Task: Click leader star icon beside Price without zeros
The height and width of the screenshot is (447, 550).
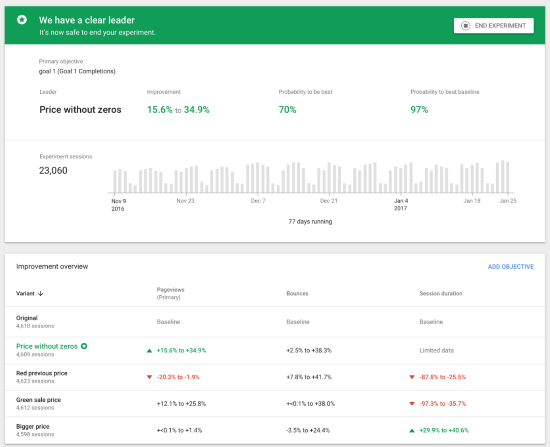Action: 84,346
